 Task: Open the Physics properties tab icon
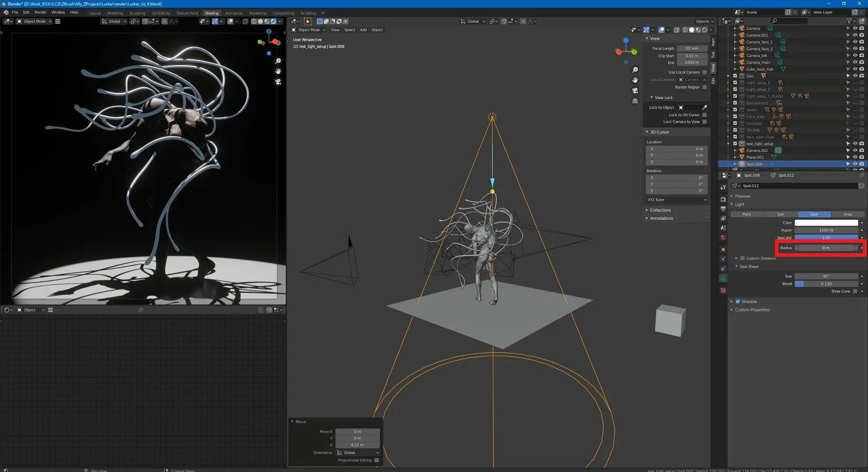(723, 259)
